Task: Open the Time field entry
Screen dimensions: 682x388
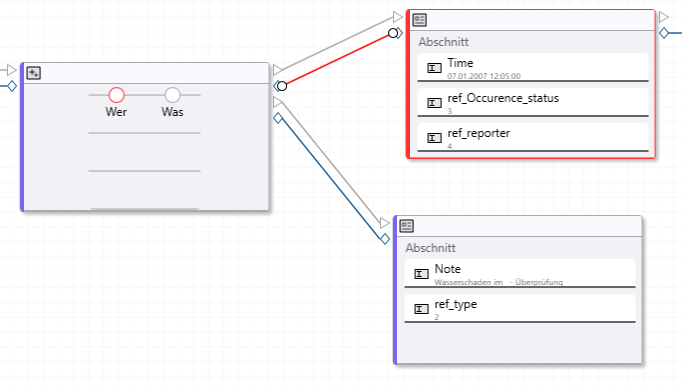Action: pyautogui.click(x=533, y=67)
